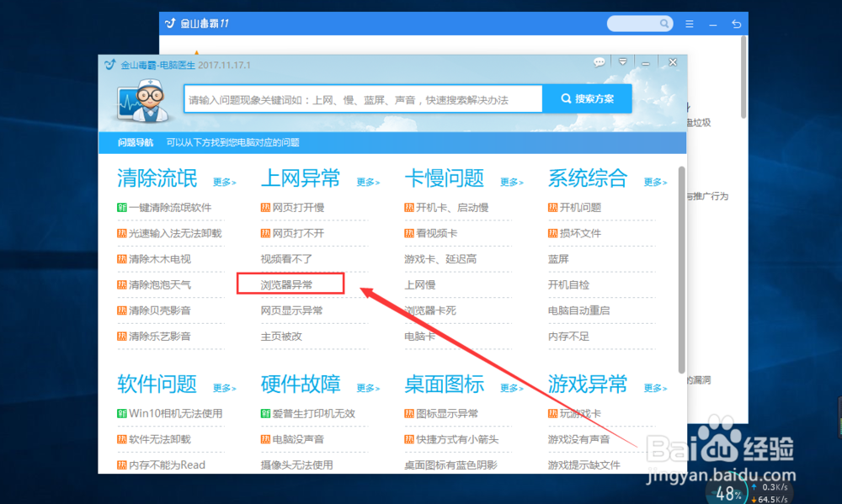Click 蓝屏 entry
This screenshot has height=504, width=842.
pos(558,259)
